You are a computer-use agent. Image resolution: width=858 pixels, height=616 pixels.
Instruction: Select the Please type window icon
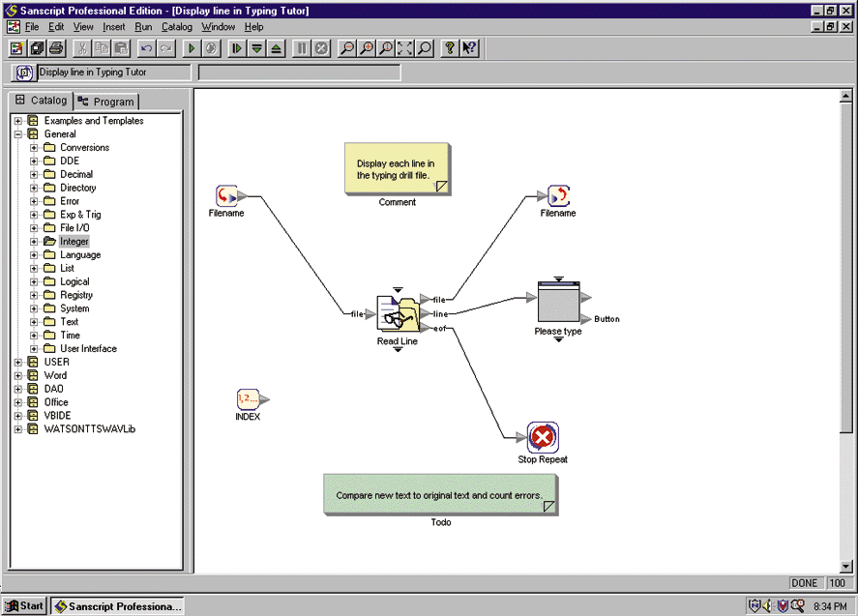coord(557,307)
